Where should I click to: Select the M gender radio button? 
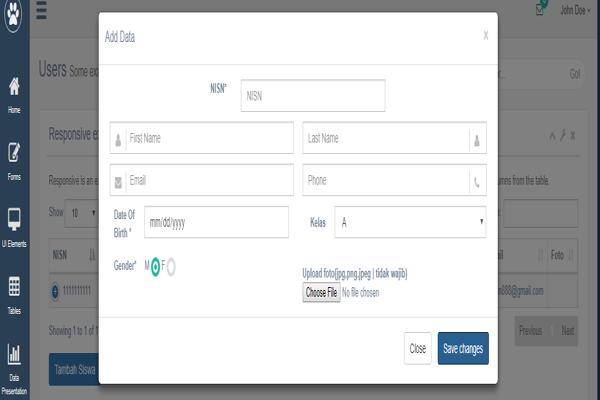tap(155, 266)
